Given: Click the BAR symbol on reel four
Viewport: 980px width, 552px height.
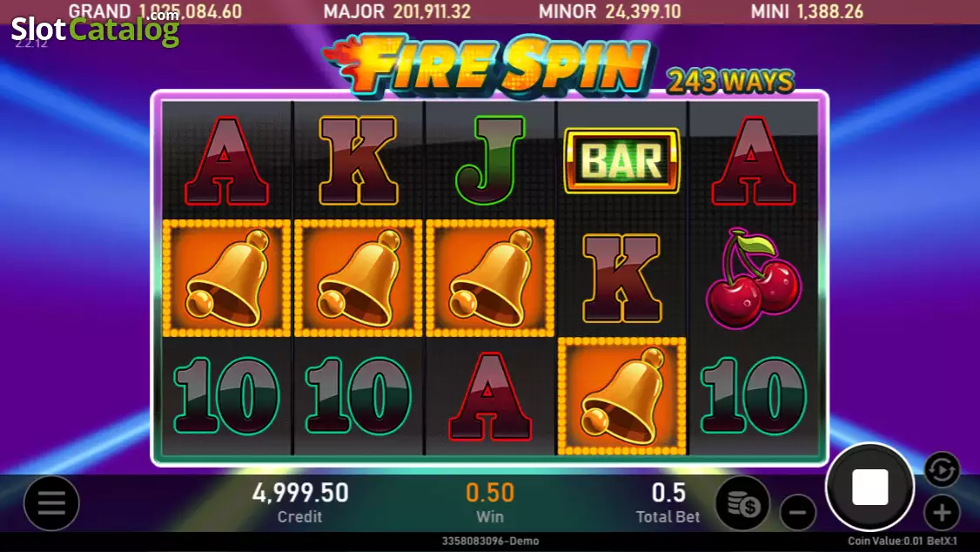Looking at the screenshot, I should pyautogui.click(x=621, y=161).
